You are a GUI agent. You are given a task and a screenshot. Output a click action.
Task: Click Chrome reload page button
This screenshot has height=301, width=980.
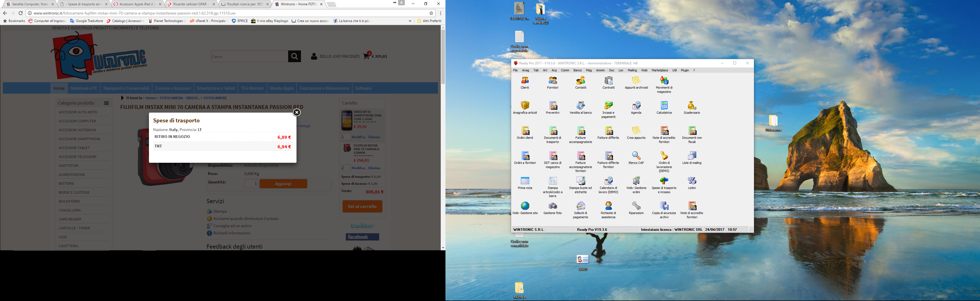click(x=21, y=13)
